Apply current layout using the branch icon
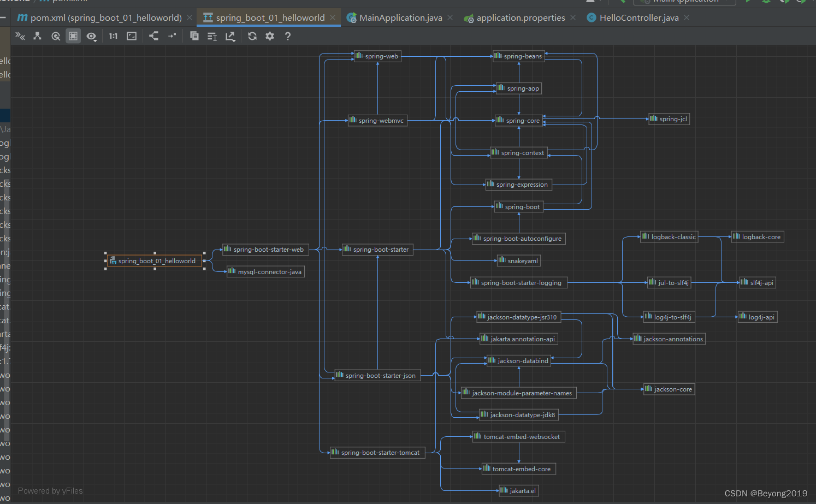This screenshot has width=816, height=504. [154, 36]
